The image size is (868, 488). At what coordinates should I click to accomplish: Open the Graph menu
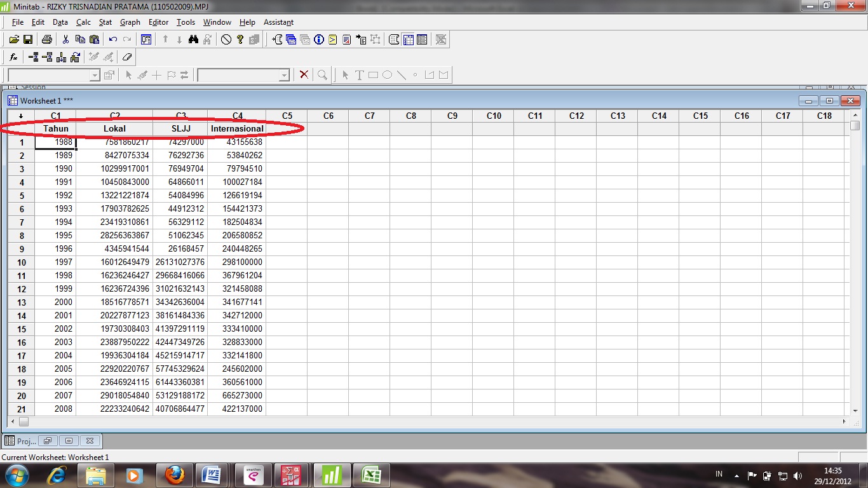pyautogui.click(x=130, y=22)
